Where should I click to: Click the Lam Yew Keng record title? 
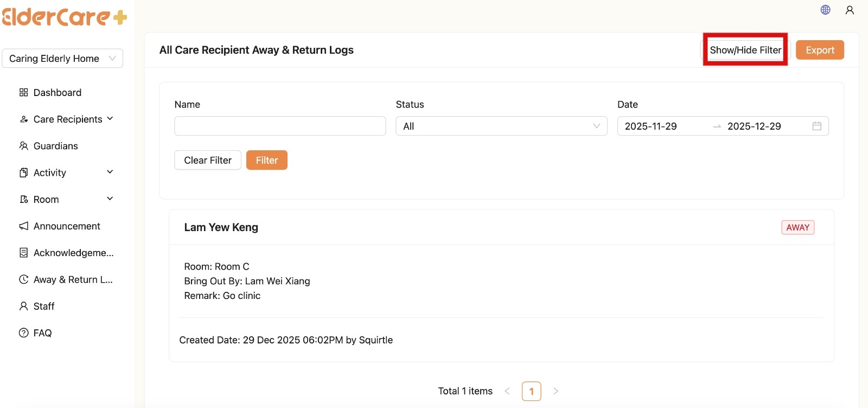click(221, 227)
